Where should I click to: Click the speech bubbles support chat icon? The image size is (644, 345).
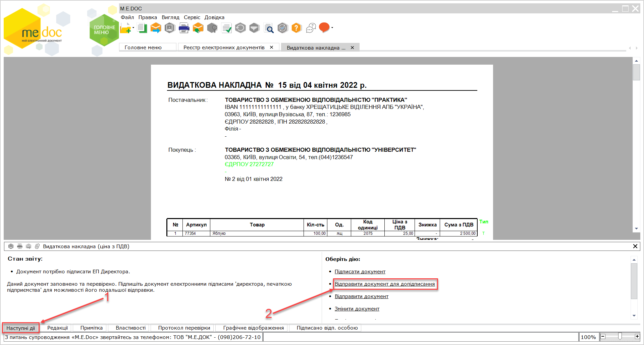[311, 28]
